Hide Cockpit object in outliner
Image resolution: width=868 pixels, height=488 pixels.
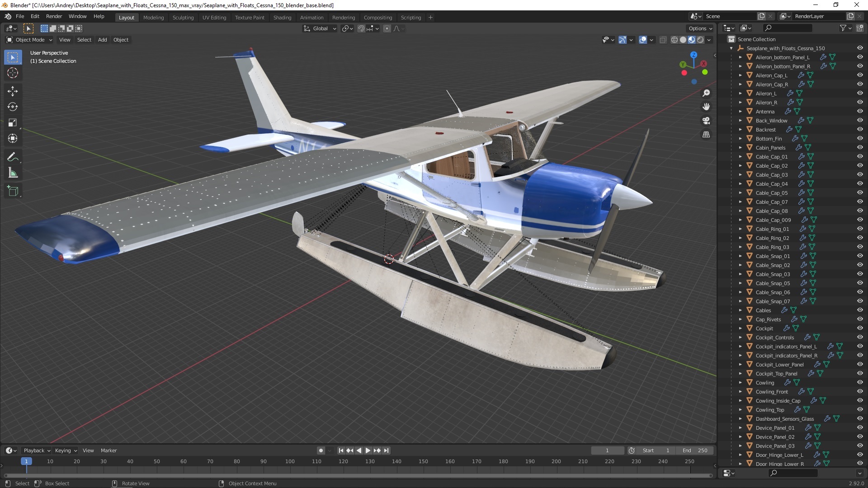pos(860,328)
